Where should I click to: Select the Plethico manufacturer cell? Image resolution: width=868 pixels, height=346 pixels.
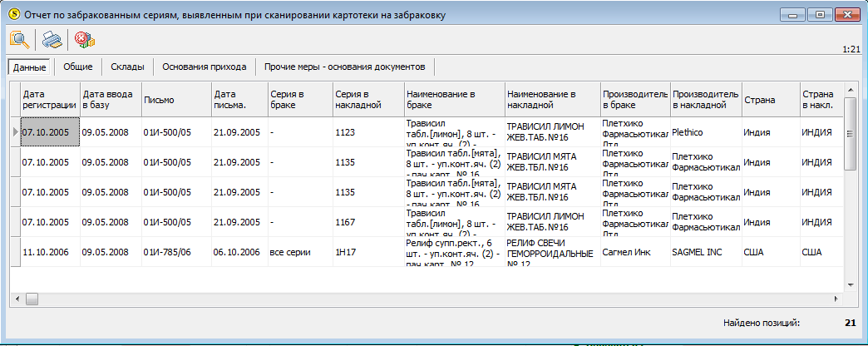(706, 132)
